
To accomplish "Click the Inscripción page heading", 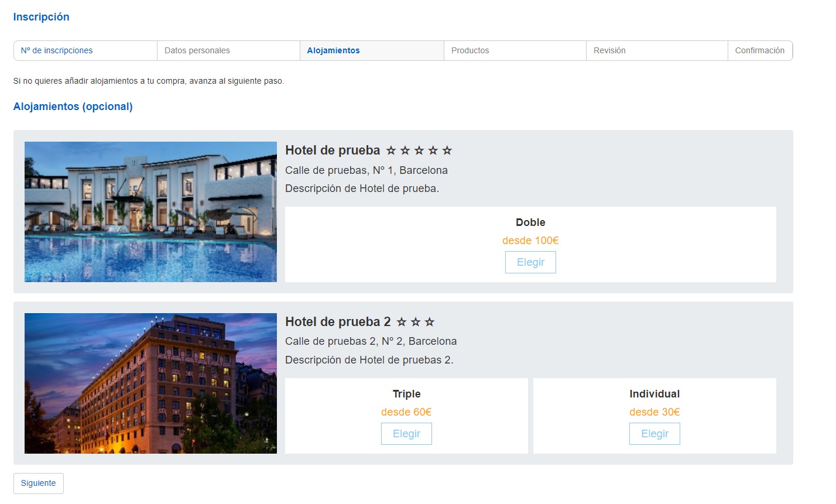I will click(42, 17).
